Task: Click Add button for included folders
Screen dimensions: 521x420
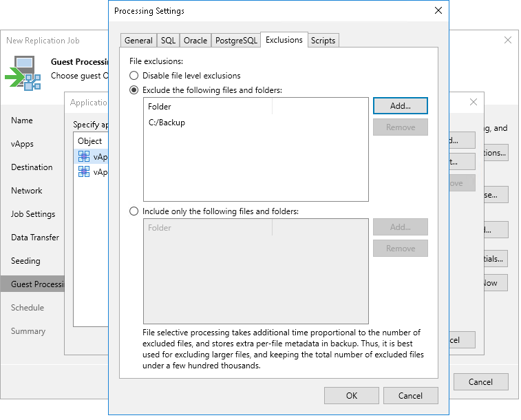Action: click(x=401, y=227)
